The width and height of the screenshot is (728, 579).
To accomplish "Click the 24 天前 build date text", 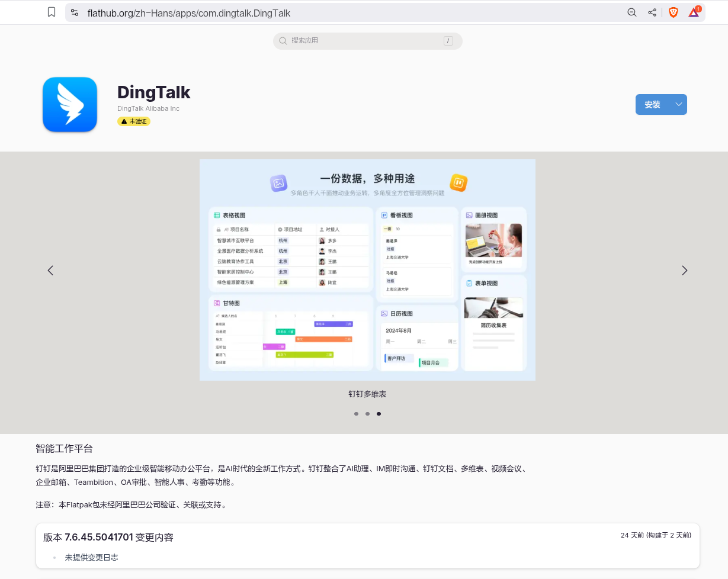I will [x=656, y=535].
